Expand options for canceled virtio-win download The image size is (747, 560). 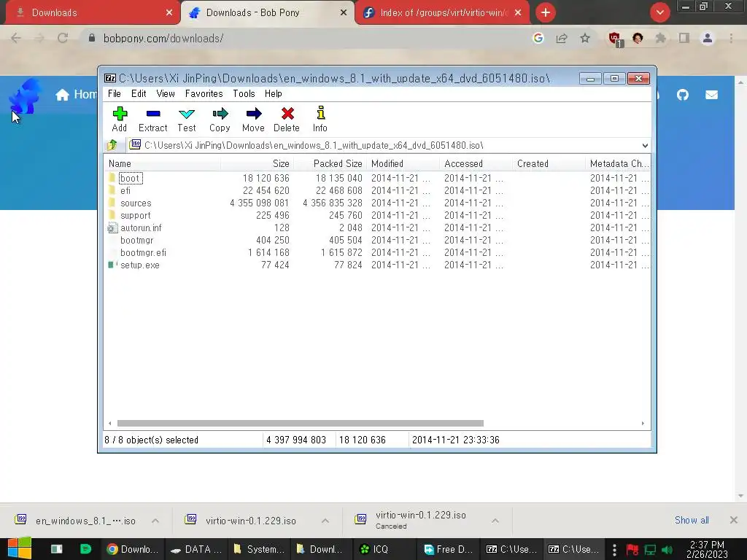pos(495,521)
